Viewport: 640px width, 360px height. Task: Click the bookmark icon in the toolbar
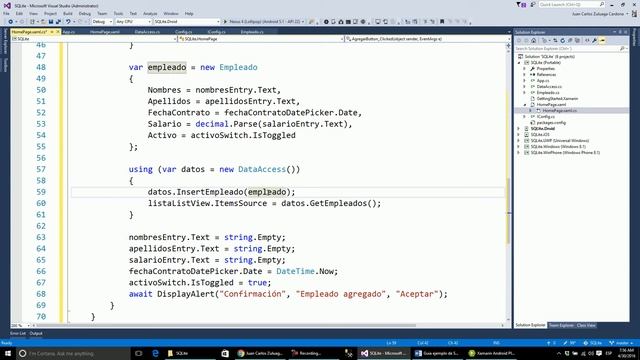(442, 22)
